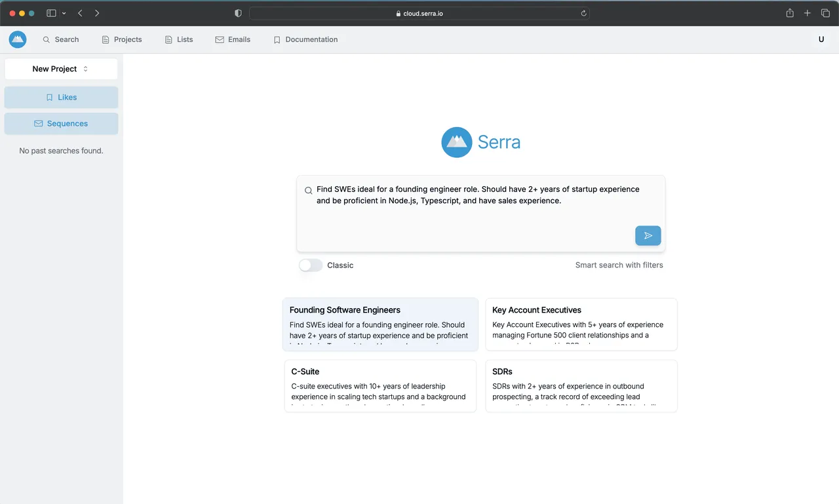Open the Lists section
Viewport: 839px width, 504px height.
[x=179, y=39]
